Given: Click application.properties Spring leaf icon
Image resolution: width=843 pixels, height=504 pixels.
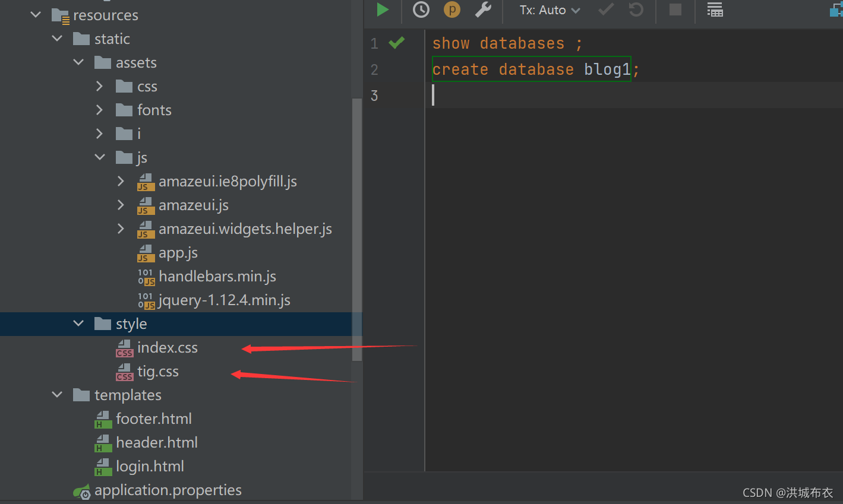Looking at the screenshot, I should click(82, 492).
